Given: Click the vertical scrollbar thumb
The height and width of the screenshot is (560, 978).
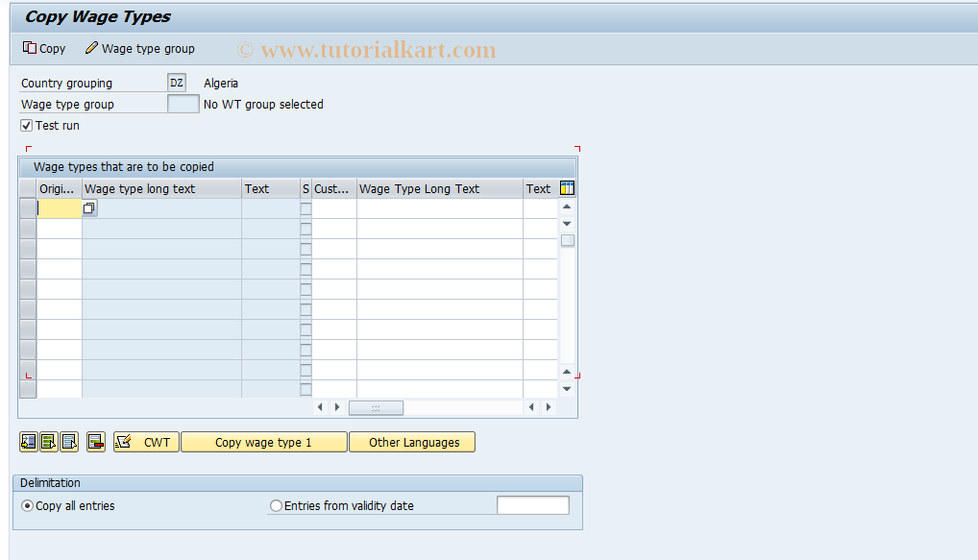Looking at the screenshot, I should pyautogui.click(x=567, y=240).
